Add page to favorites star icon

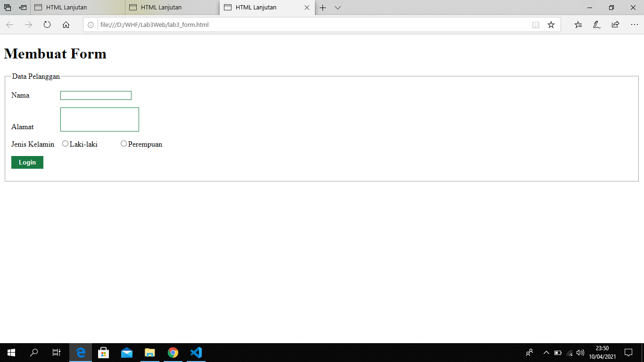click(x=551, y=25)
